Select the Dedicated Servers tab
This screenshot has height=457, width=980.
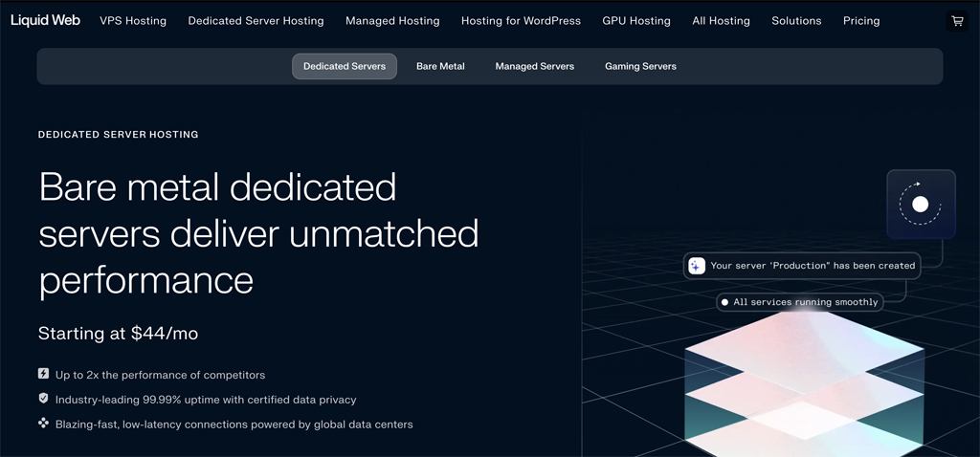345,67
